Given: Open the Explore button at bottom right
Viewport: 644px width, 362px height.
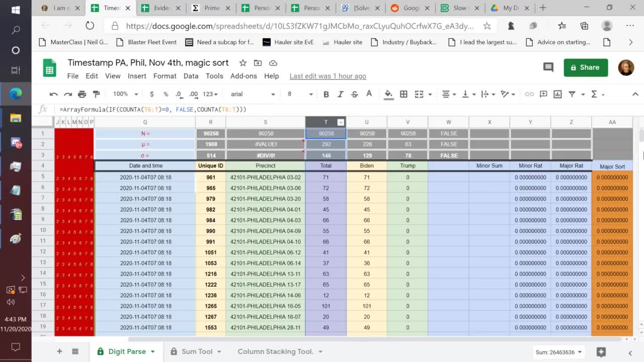Looking at the screenshot, I should (601, 352).
